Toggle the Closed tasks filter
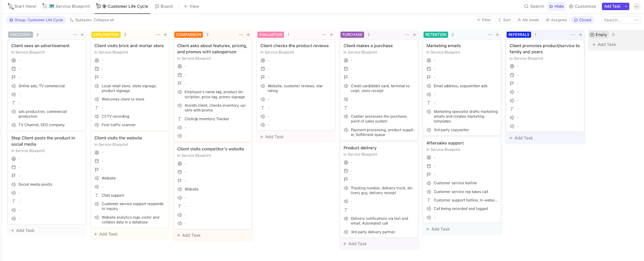 coord(582,20)
